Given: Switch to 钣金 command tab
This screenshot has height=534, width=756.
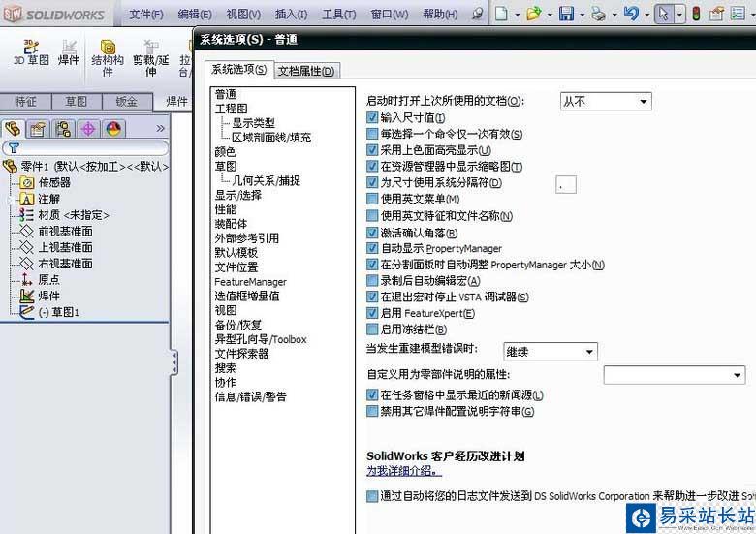Looking at the screenshot, I should pyautogui.click(x=127, y=101).
